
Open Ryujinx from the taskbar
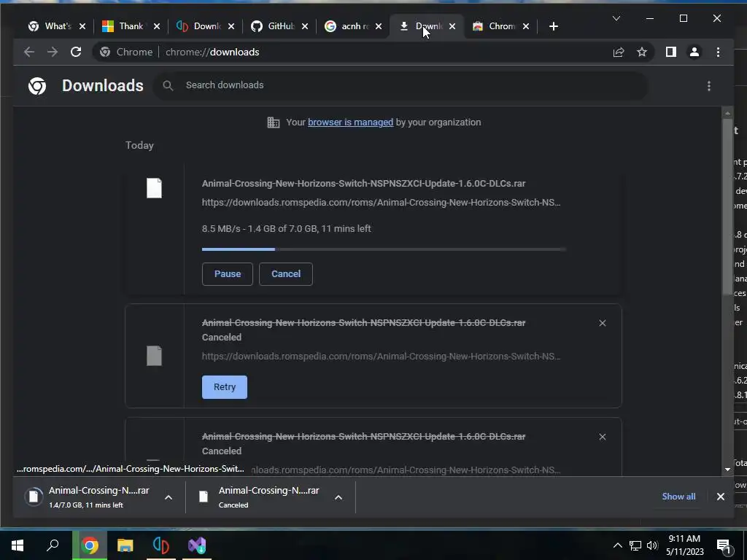coord(161,545)
